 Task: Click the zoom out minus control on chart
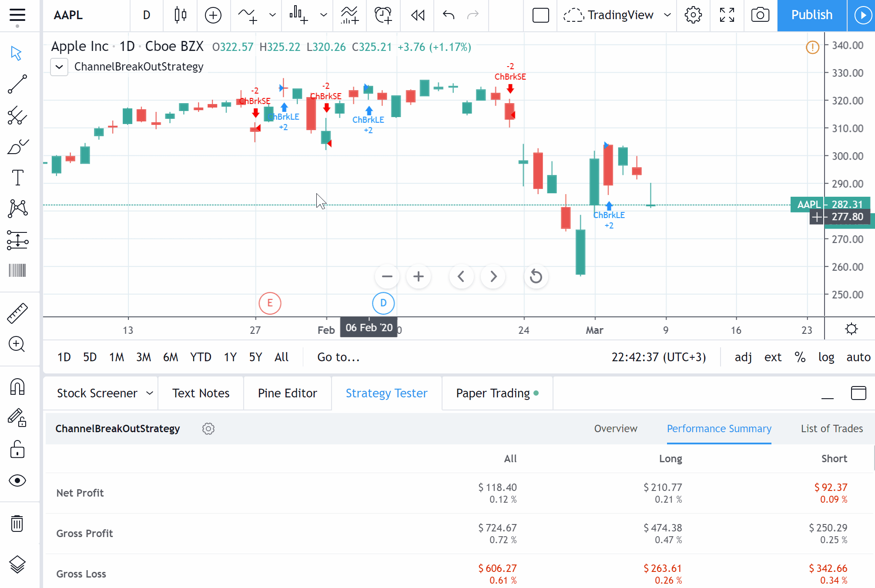pyautogui.click(x=386, y=276)
